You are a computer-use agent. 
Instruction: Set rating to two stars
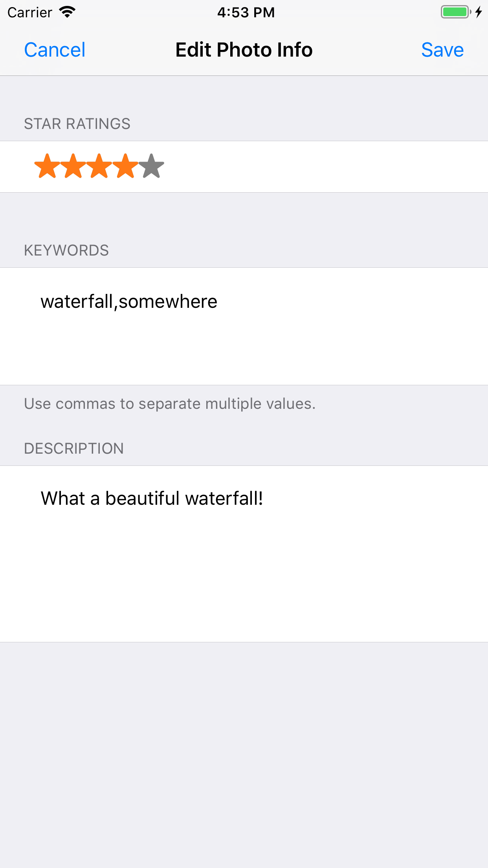point(73,166)
